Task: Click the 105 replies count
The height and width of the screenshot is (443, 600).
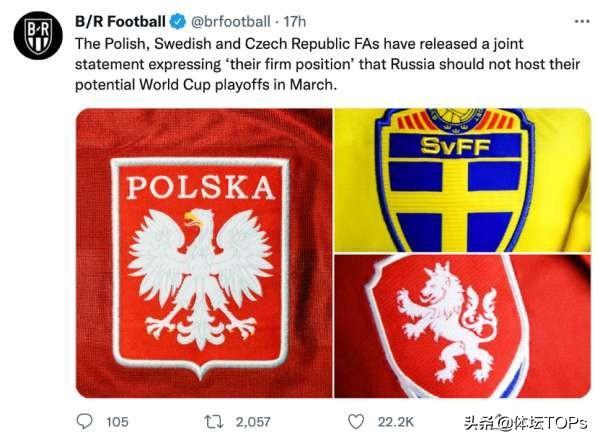Action: pos(117,422)
